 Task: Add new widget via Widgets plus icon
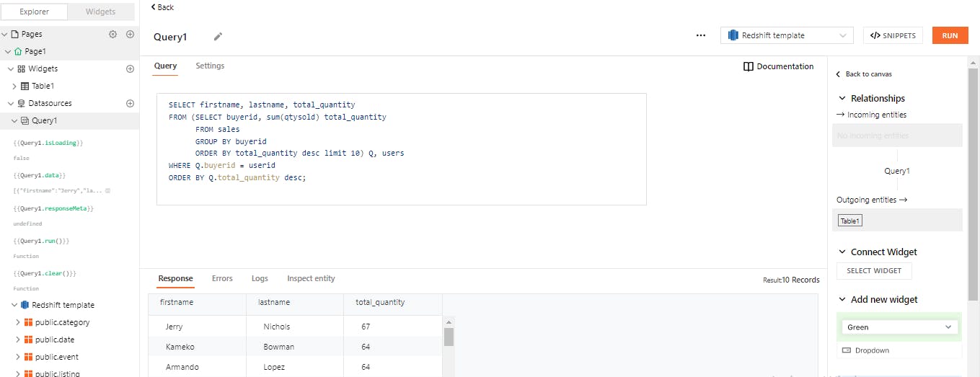pos(131,68)
